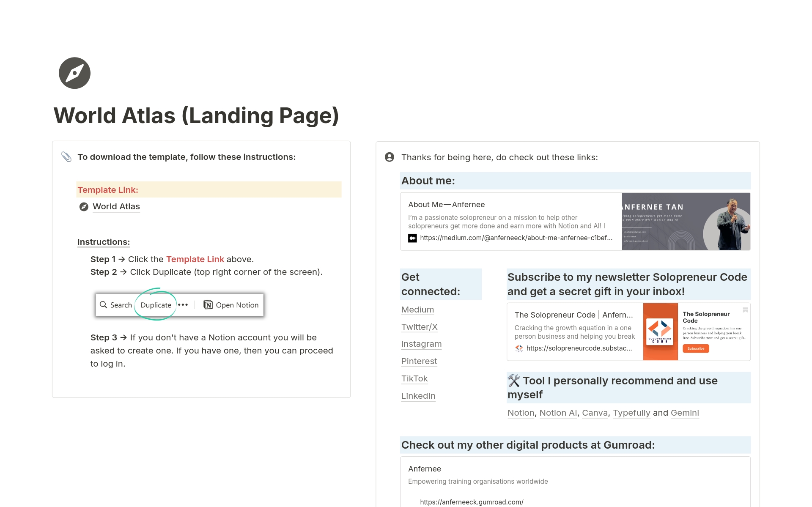Click the Pinterest social media link

pos(419,361)
